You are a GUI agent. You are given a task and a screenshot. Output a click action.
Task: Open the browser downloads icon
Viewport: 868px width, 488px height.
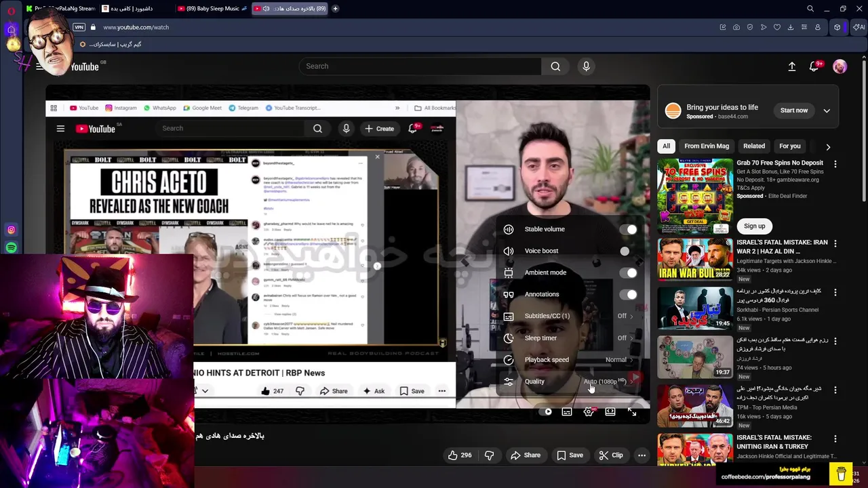pyautogui.click(x=790, y=27)
